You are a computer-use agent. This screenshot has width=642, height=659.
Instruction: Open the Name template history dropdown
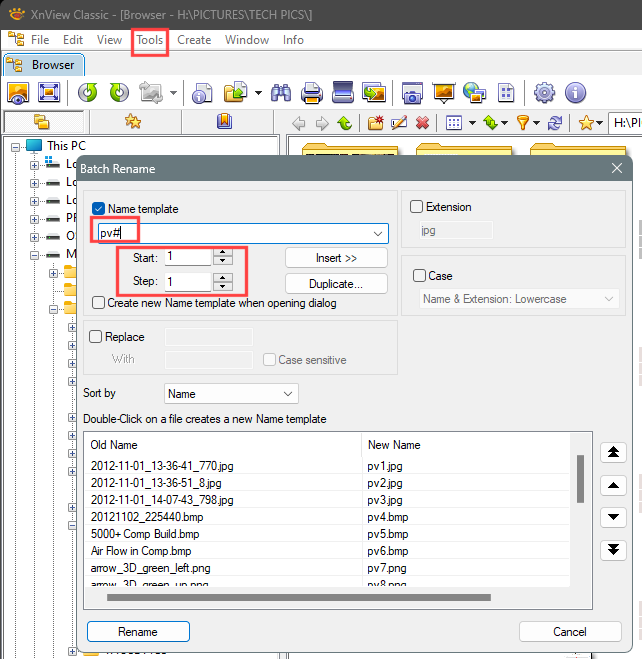[378, 234]
